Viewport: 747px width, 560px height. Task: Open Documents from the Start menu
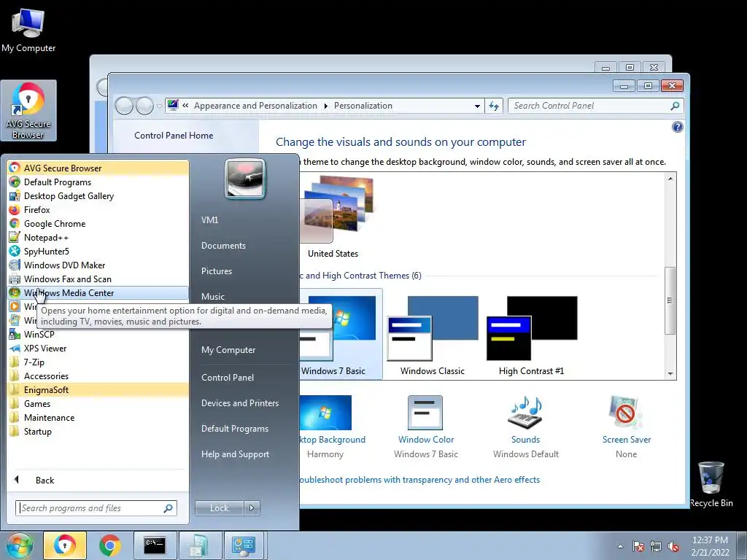(223, 246)
